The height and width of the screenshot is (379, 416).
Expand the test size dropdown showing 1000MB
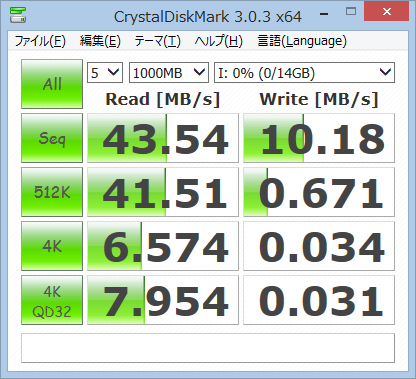[x=169, y=72]
